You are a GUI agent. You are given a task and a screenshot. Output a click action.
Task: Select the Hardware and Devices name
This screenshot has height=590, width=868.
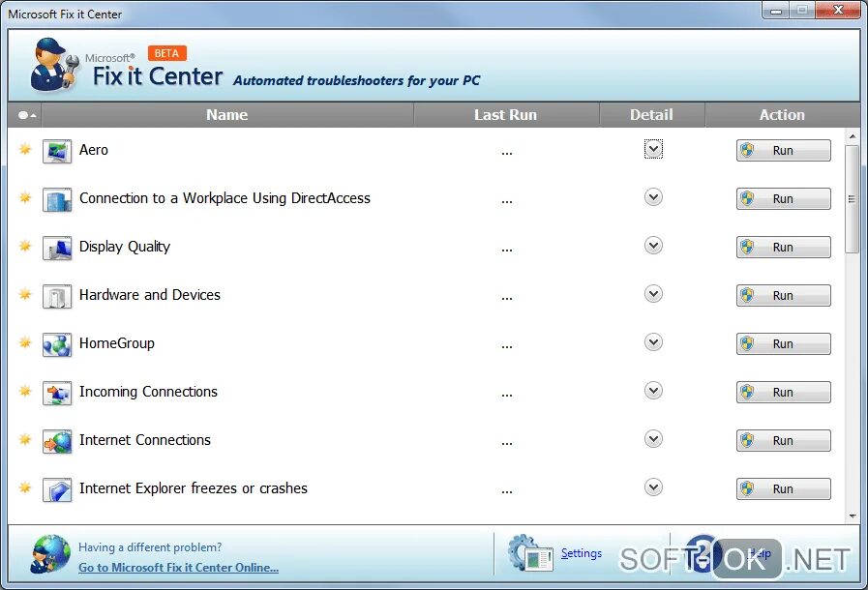(x=149, y=294)
